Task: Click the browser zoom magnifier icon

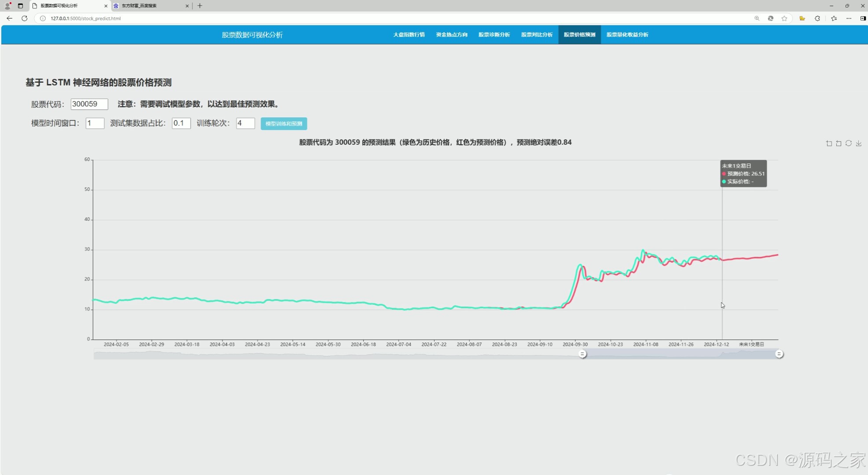Action: coord(757,18)
